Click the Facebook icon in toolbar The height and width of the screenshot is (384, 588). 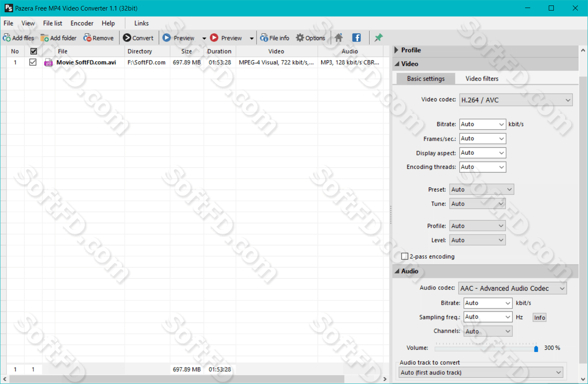tap(356, 38)
